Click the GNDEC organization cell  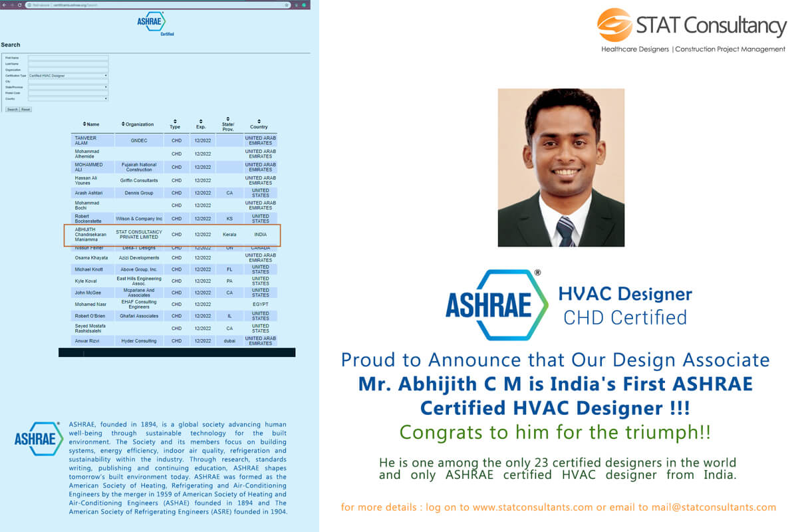139,140
